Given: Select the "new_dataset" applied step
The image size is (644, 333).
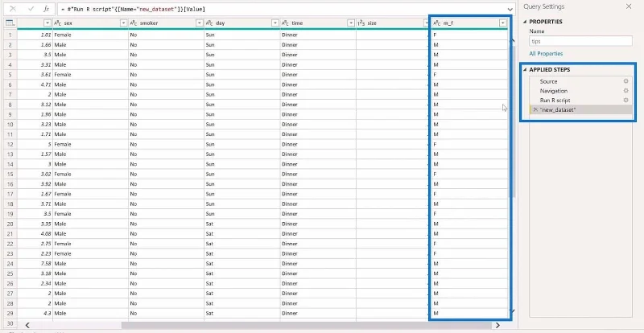Looking at the screenshot, I should coord(580,109).
